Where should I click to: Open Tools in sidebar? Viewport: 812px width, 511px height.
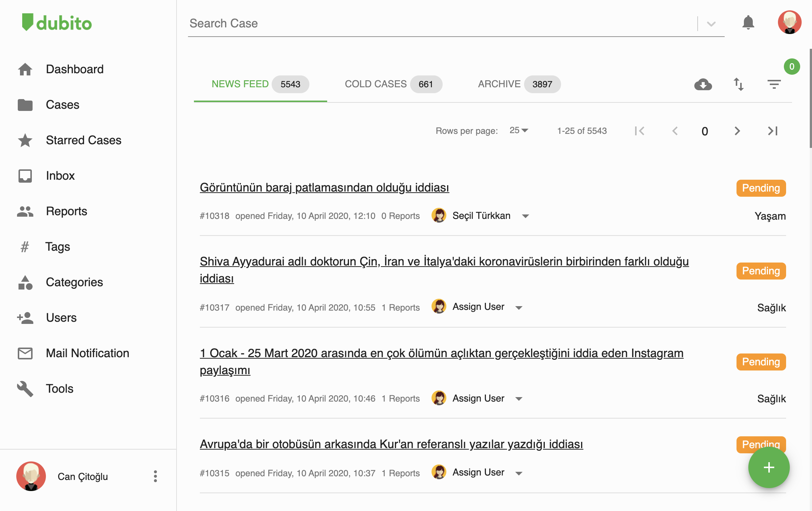point(59,389)
